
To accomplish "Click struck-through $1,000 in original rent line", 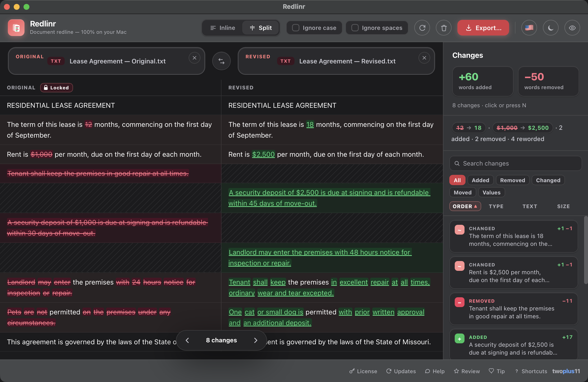I will coord(41,154).
